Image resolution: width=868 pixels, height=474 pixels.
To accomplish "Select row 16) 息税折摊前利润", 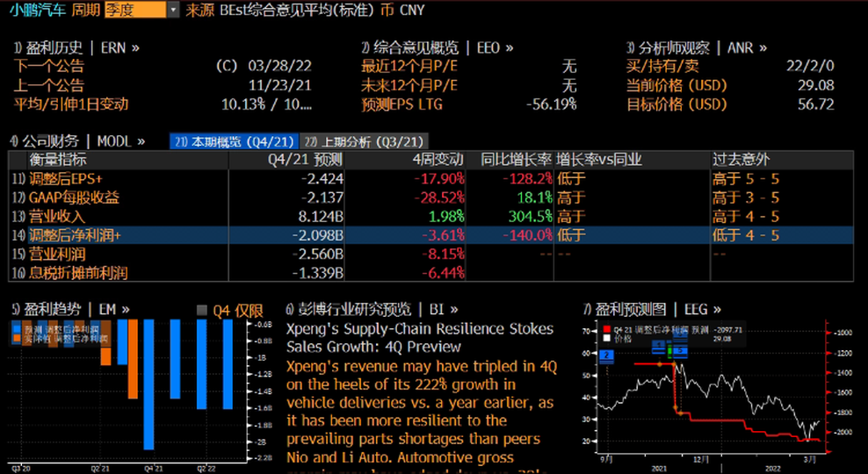I will point(430,272).
